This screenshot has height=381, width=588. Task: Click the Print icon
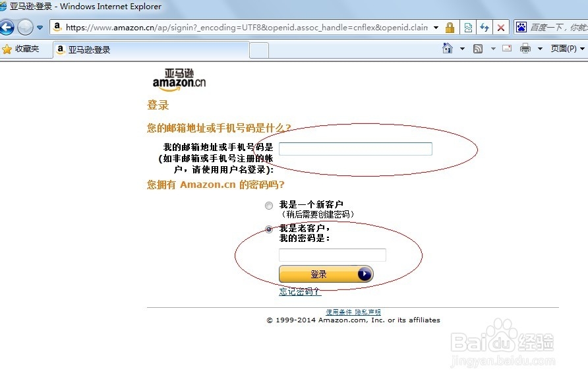(525, 47)
